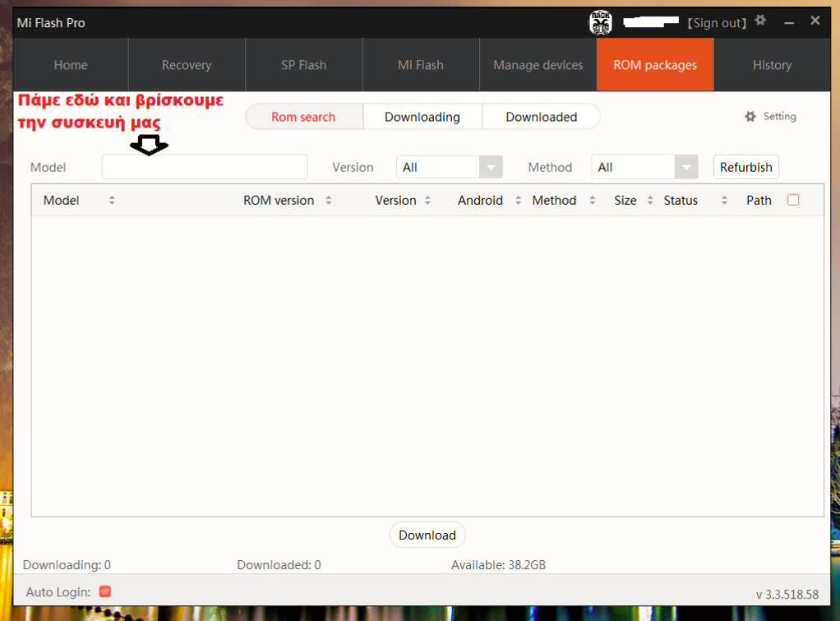Sort by Android column arrows
Screen dimensions: 840x621
[x=519, y=200]
